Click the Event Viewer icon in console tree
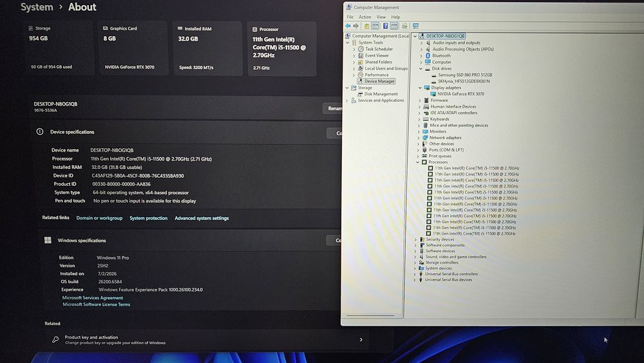The image size is (644, 363). point(361,55)
